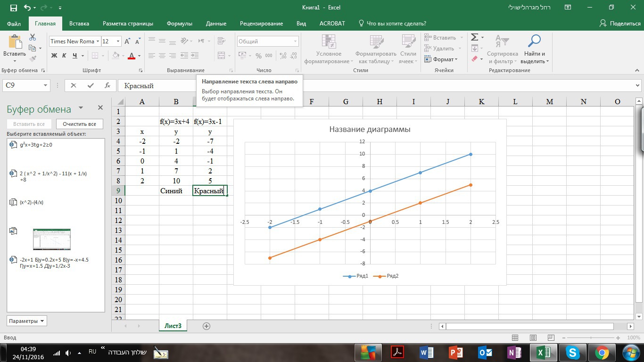Open PowerPoint from the taskbar

[456, 352]
